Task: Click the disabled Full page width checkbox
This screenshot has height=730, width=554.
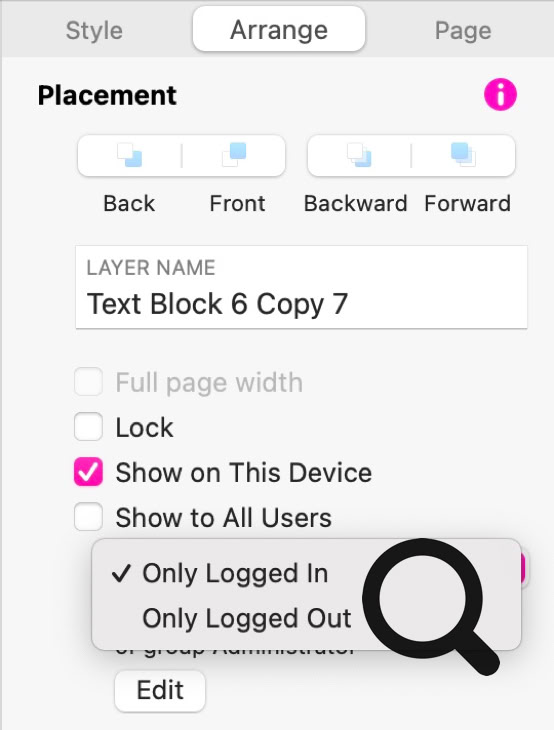Action: [88, 382]
